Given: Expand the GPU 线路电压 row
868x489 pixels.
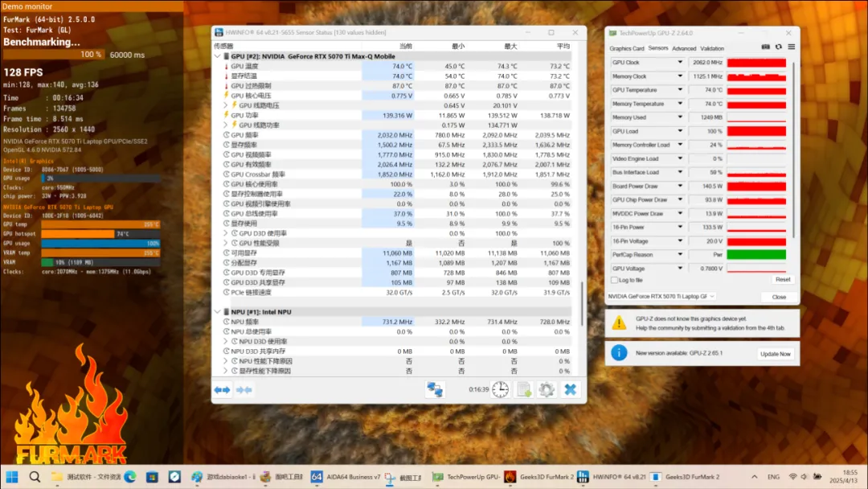Looking at the screenshot, I should [226, 105].
